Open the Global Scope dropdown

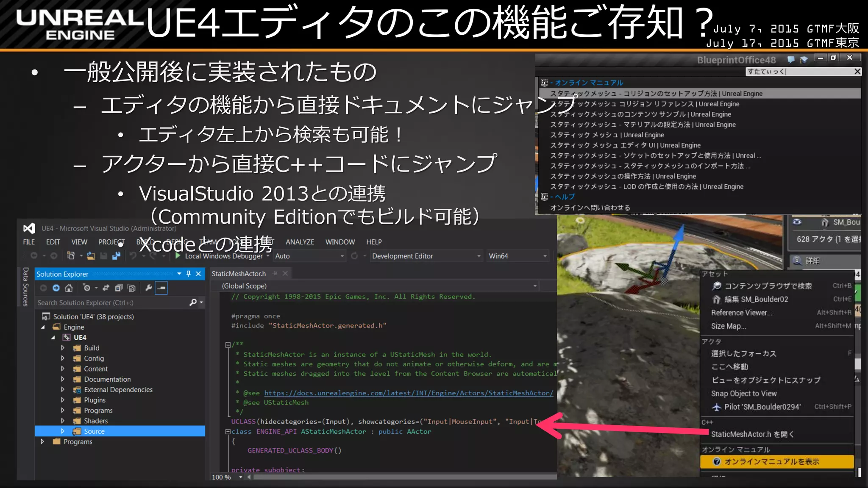click(x=535, y=286)
